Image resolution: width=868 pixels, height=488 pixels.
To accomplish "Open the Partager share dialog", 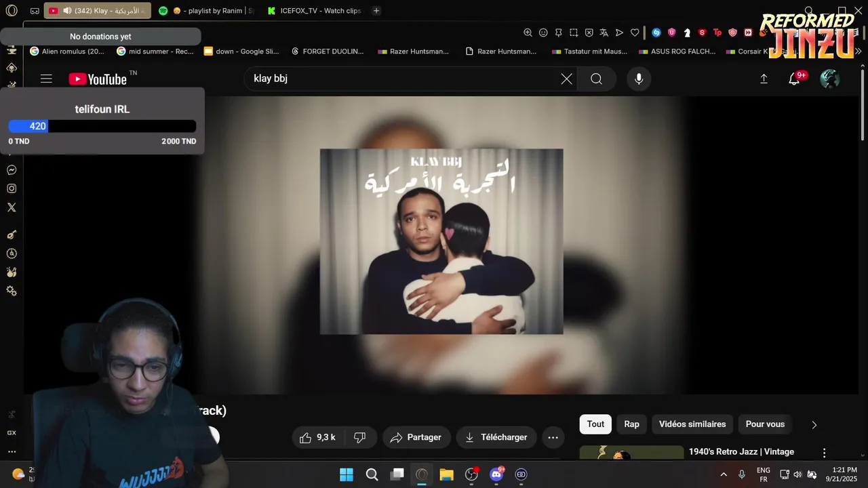I will pos(416,437).
